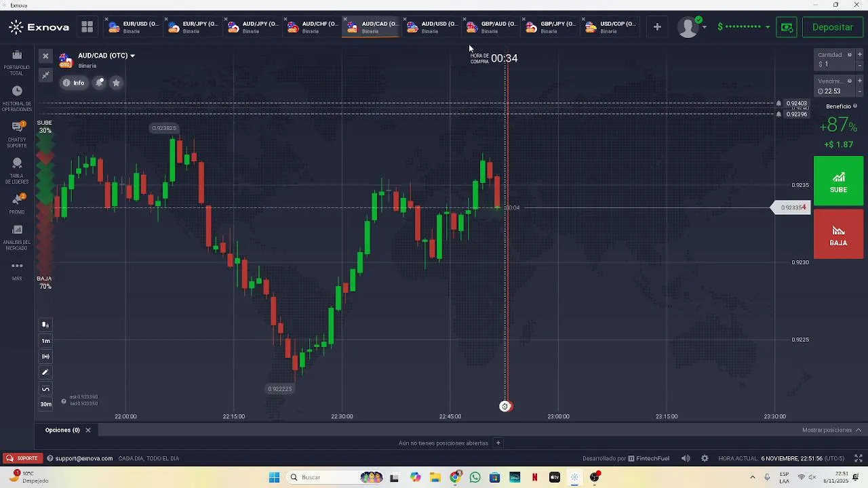Open platform settings gear icon
The image size is (868, 488).
click(705, 458)
